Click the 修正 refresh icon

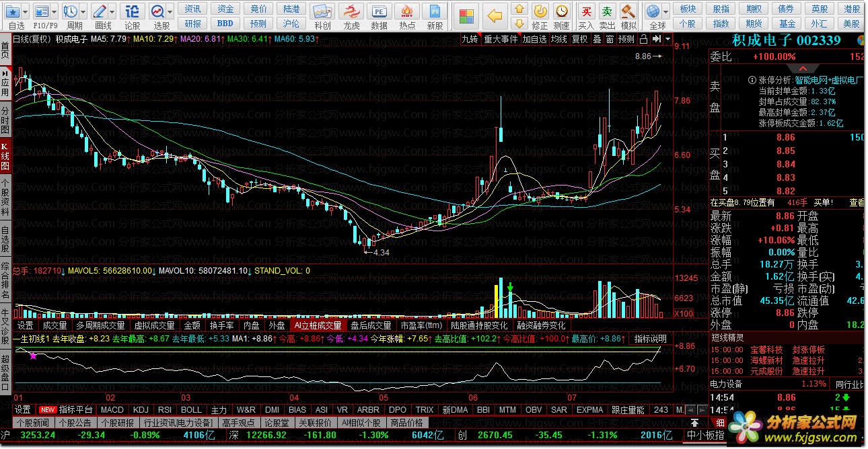point(540,12)
